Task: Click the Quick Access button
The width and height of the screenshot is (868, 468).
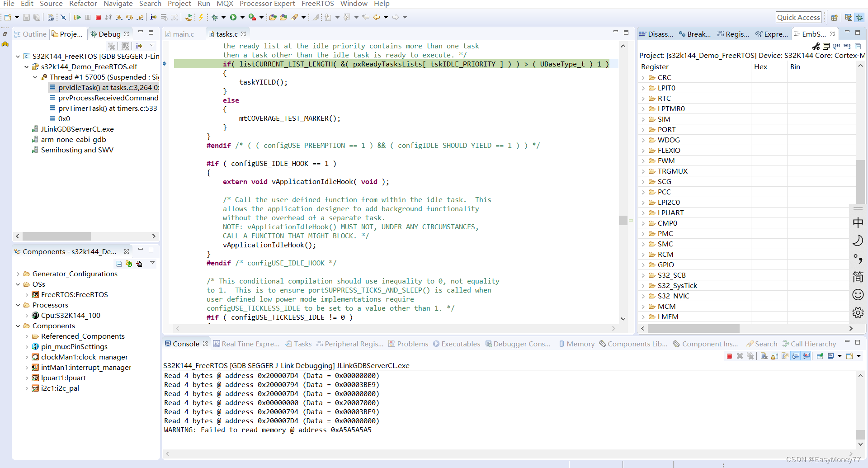Action: [x=798, y=17]
